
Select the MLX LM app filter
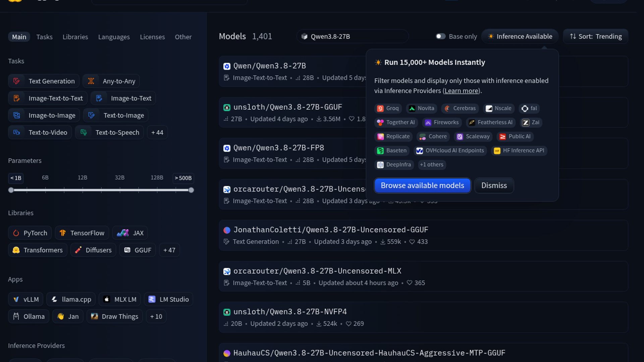(120, 299)
